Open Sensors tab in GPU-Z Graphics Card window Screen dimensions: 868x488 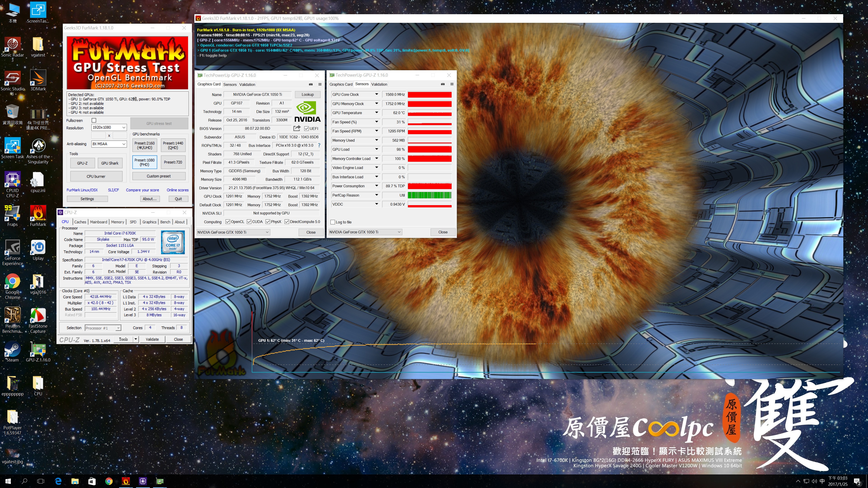click(230, 84)
